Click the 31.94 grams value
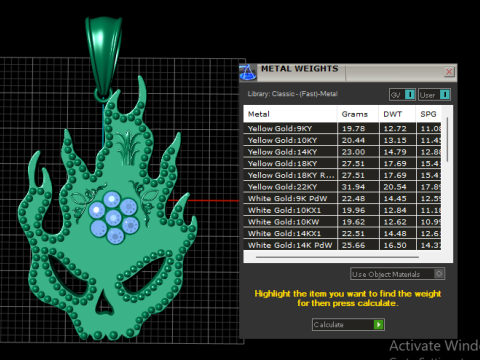This screenshot has width=480, height=360. (x=353, y=187)
